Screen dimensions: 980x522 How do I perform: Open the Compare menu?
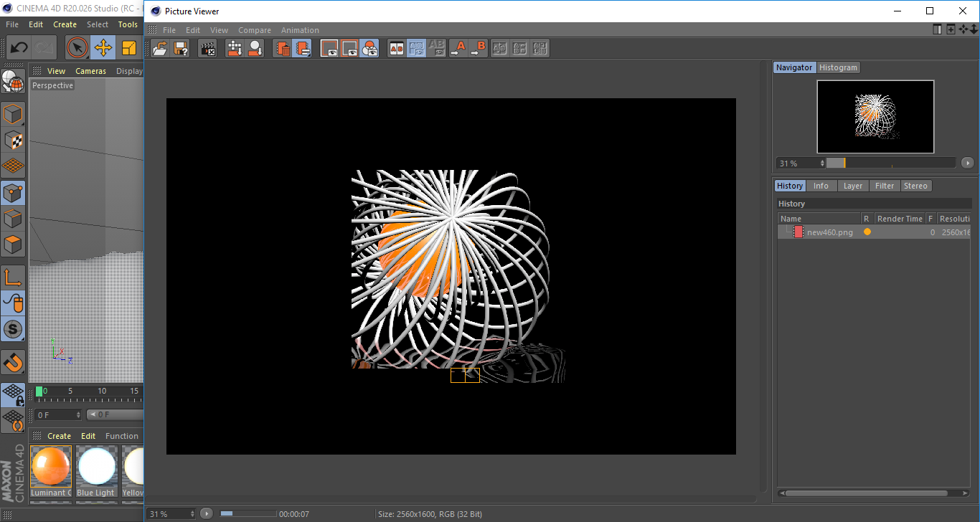coord(255,30)
